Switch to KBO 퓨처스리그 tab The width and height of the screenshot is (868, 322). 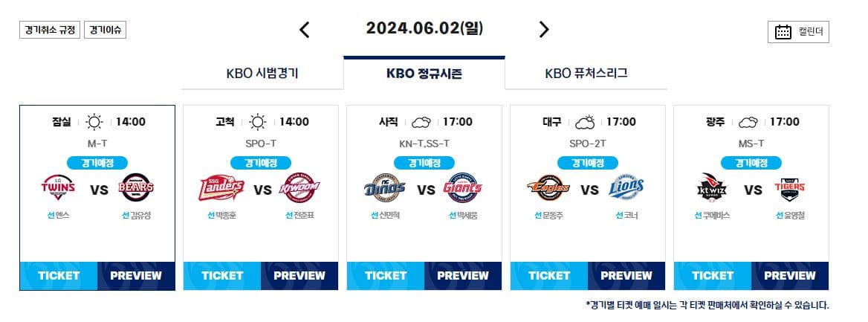click(x=586, y=73)
